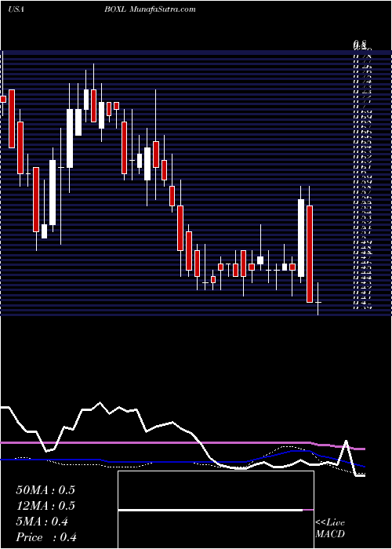Click the <<Live MACD label
Viewport: 392px width, 549px height.
tap(330, 529)
